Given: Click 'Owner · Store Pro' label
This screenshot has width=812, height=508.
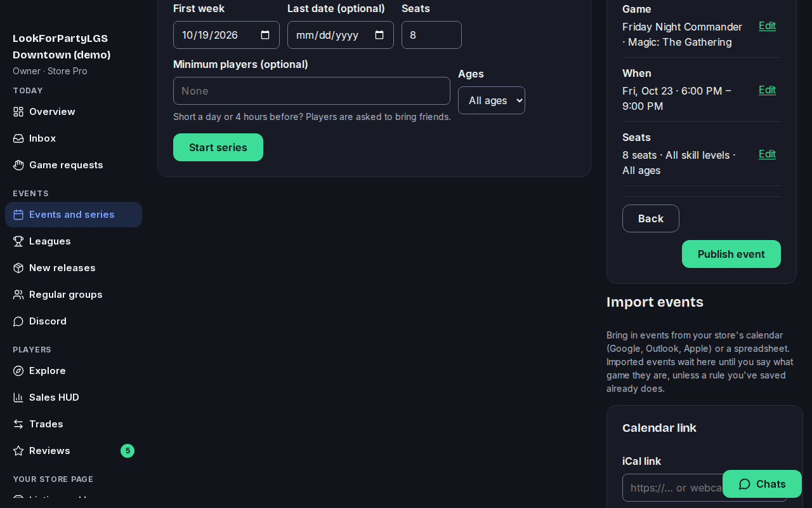Looking at the screenshot, I should (50, 71).
